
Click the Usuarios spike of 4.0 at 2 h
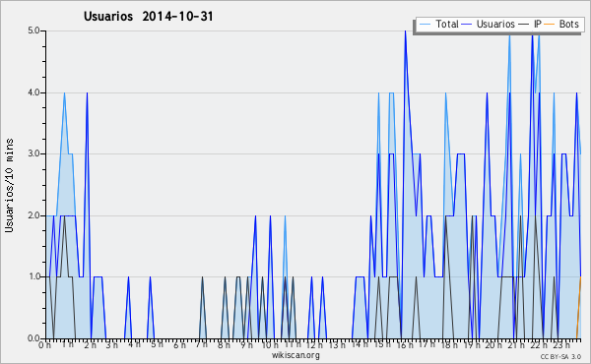tap(87, 93)
